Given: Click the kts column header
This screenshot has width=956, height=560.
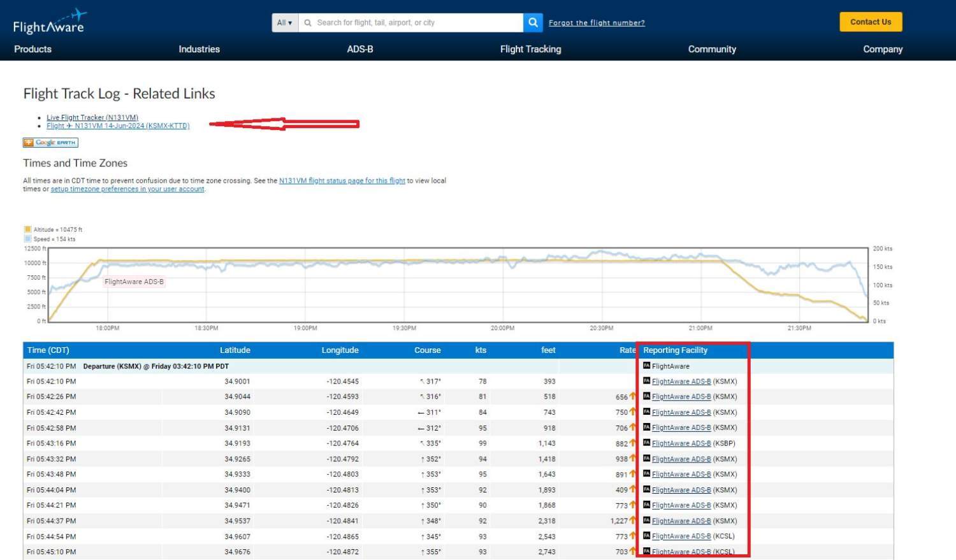Looking at the screenshot, I should tap(481, 350).
